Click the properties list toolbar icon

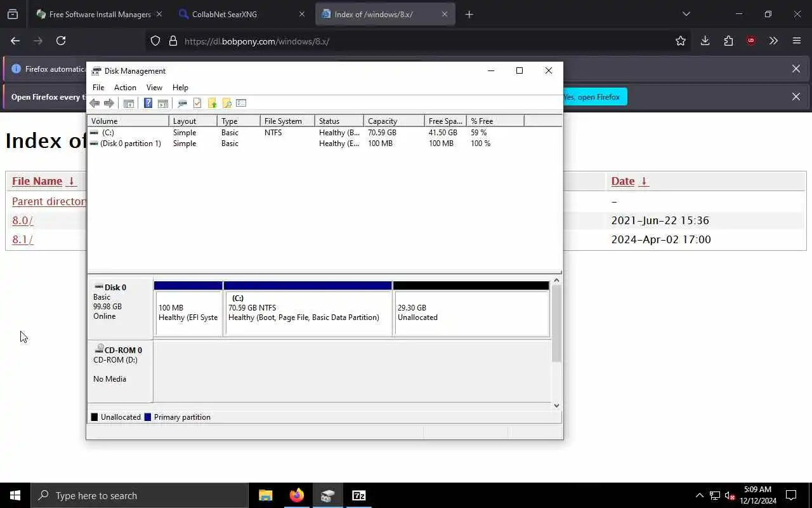click(241, 104)
